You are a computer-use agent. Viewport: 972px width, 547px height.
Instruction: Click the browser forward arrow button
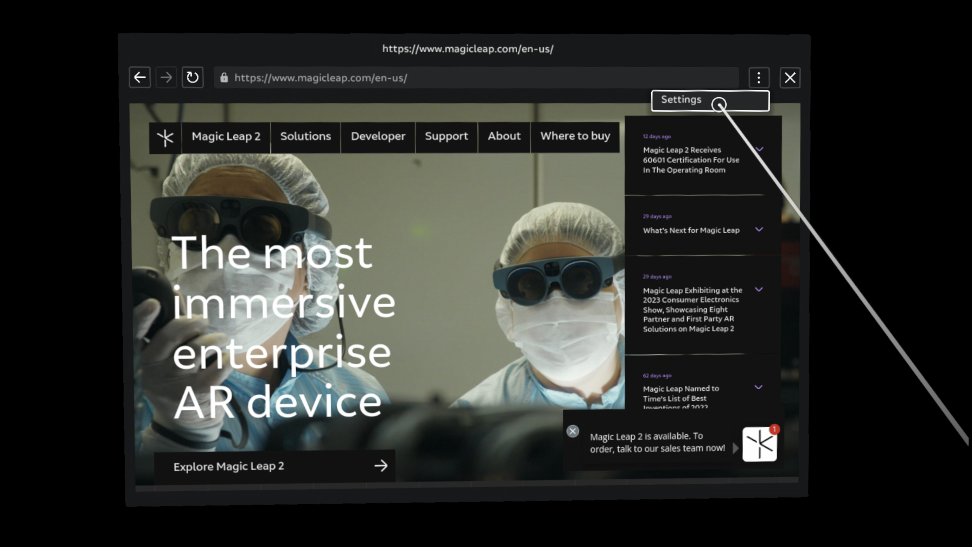click(x=166, y=78)
